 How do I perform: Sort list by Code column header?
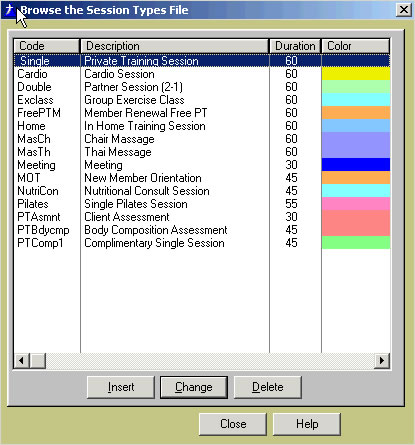tap(46, 46)
